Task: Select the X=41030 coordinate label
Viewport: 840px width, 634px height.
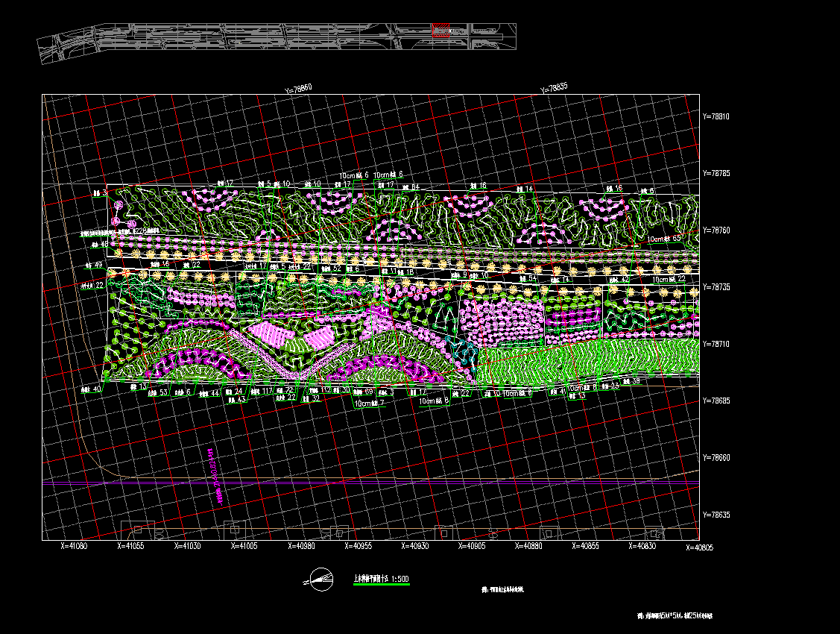Action: [x=188, y=546]
